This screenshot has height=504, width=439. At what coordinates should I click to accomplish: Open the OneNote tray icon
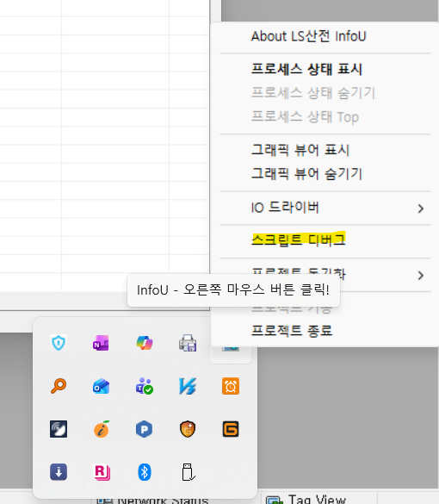click(101, 343)
